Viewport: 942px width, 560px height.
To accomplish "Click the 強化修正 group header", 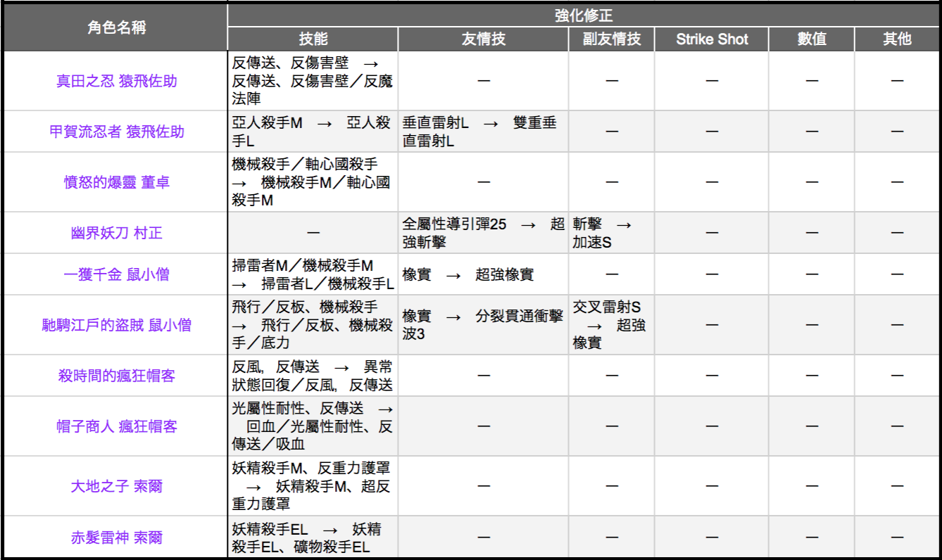I will click(x=584, y=15).
